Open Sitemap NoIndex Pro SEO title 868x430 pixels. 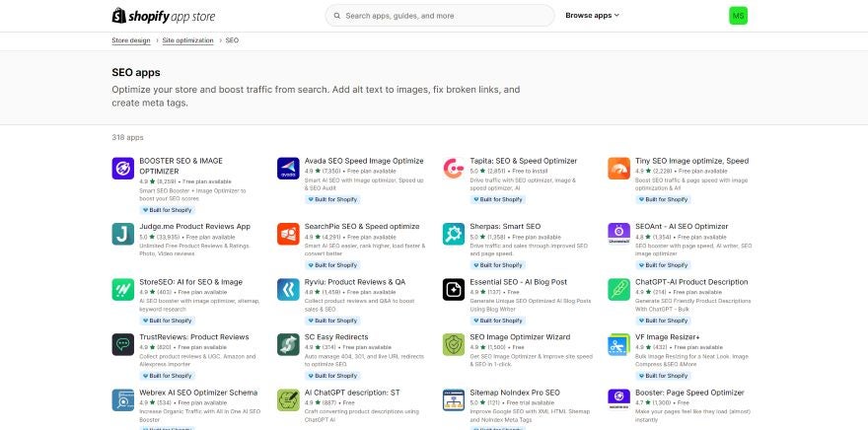click(515, 393)
